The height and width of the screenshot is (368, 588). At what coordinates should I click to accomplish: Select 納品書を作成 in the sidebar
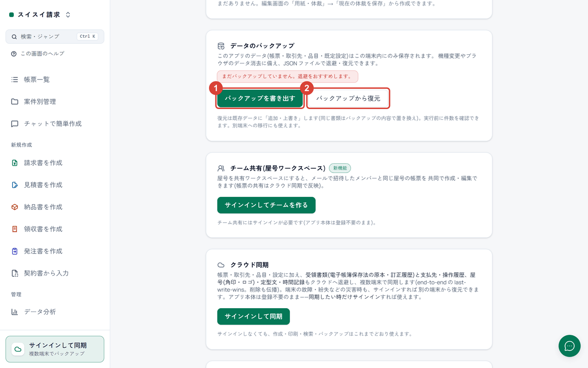[x=55, y=207]
